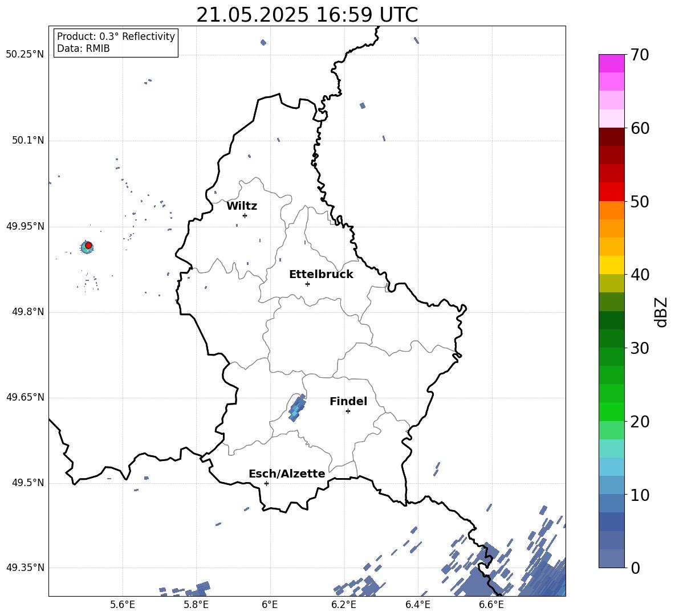Click the 6.6°E longitude label
The image size is (675, 616).
[x=491, y=605]
